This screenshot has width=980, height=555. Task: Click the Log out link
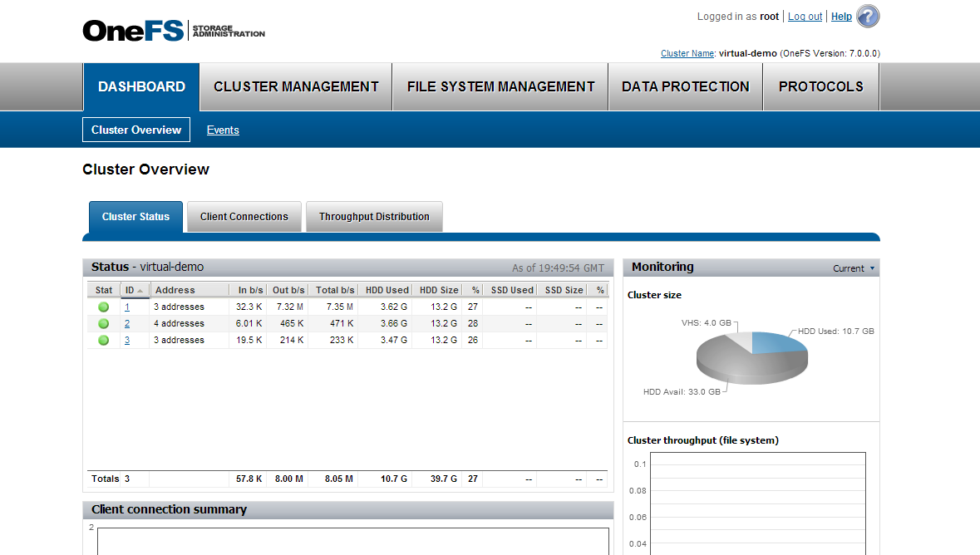tap(804, 16)
